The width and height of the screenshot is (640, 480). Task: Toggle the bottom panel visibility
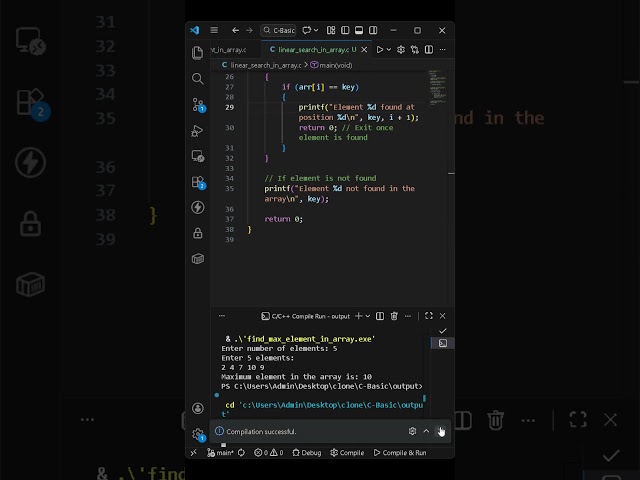click(x=359, y=30)
